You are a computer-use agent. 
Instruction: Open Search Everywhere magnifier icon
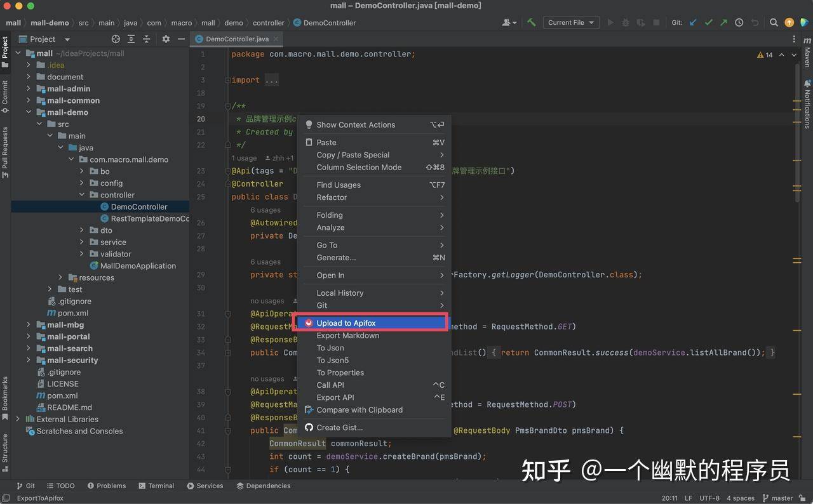pos(774,22)
